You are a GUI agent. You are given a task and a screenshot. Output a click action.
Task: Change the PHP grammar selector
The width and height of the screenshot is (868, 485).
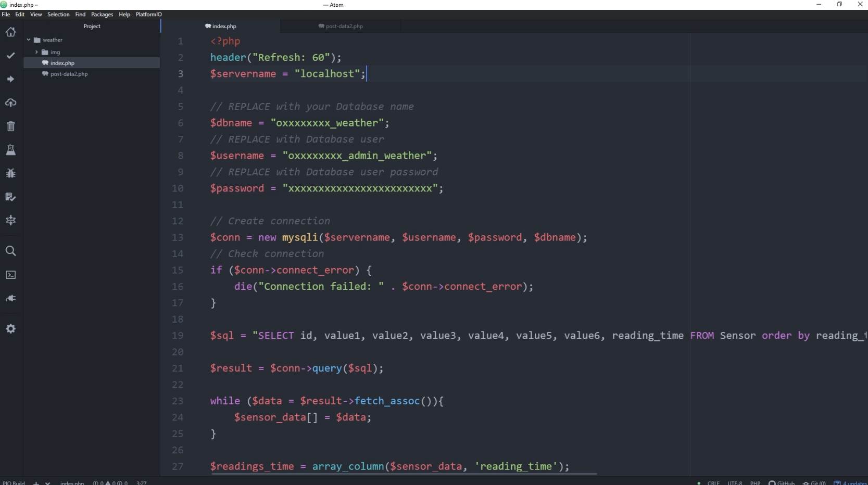[755, 483]
